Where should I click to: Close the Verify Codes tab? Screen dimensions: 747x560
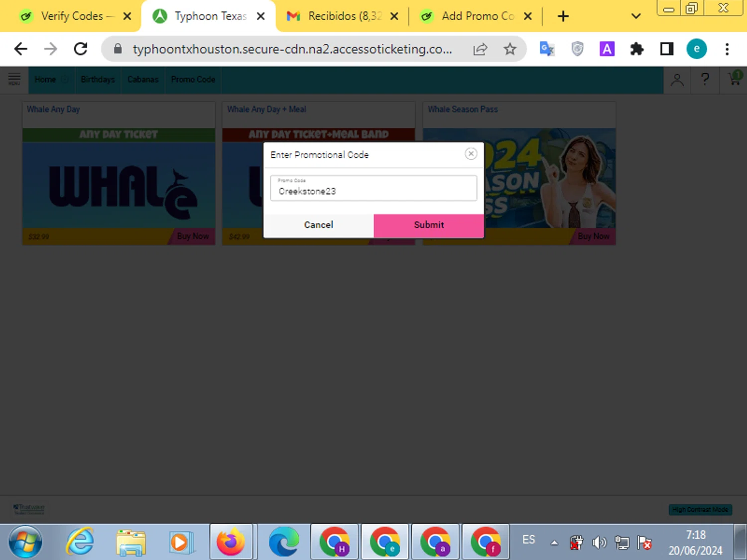127,16
